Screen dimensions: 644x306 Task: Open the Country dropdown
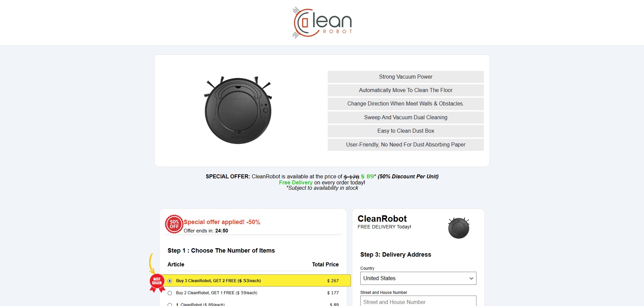point(418,278)
